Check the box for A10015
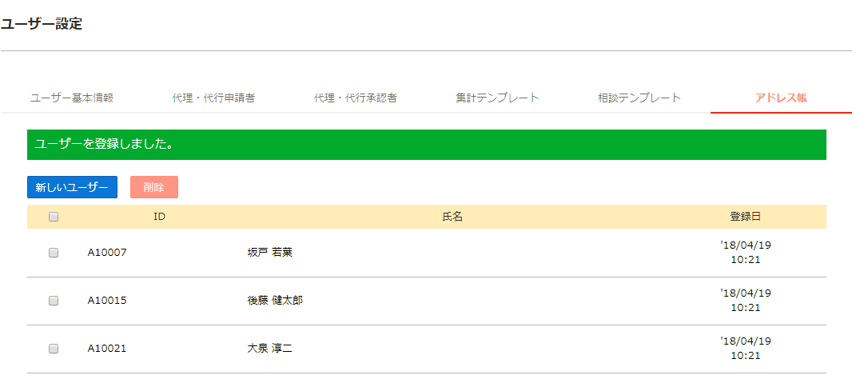868x387 pixels. (54, 301)
